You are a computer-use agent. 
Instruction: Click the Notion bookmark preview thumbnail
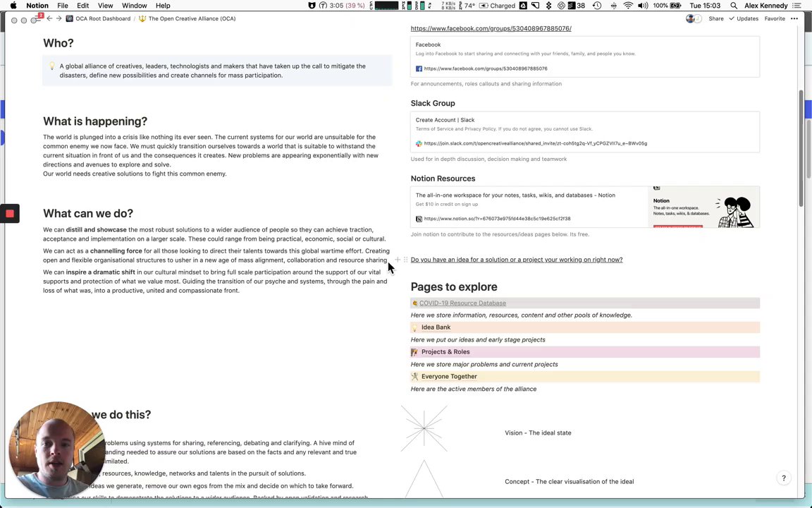(x=703, y=207)
